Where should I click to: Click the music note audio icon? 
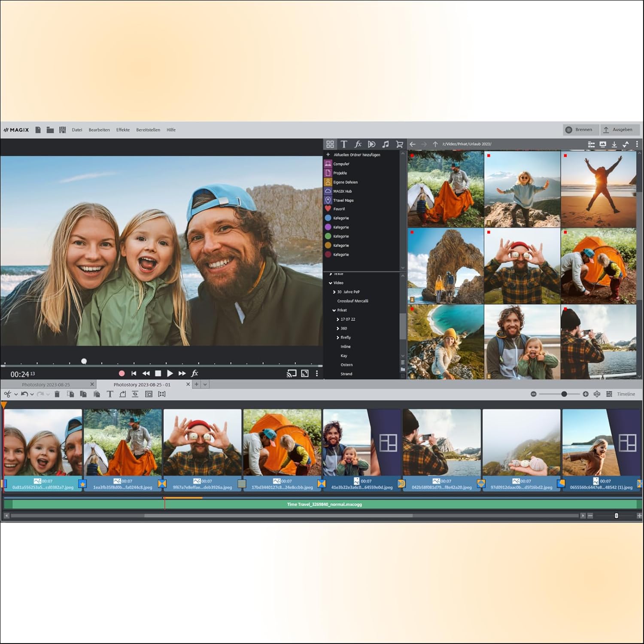(x=386, y=144)
